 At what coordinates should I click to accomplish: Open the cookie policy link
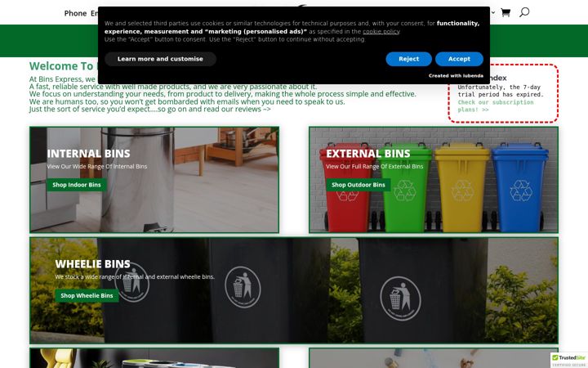tap(381, 32)
